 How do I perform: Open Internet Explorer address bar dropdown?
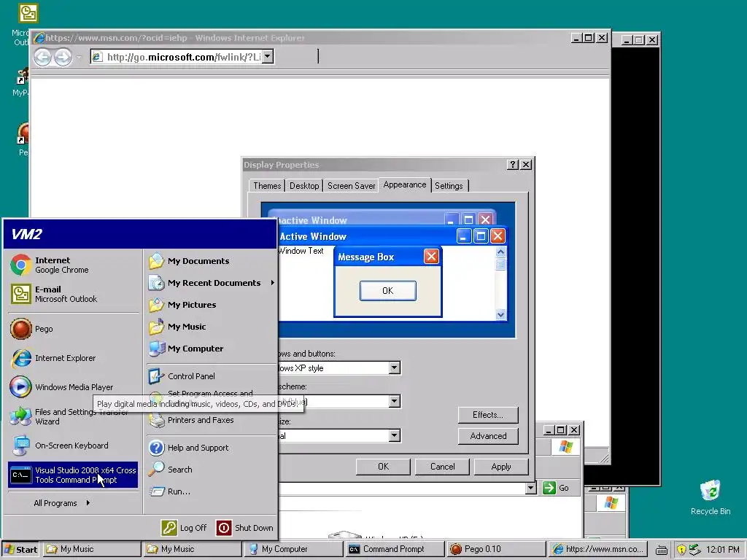tap(268, 57)
